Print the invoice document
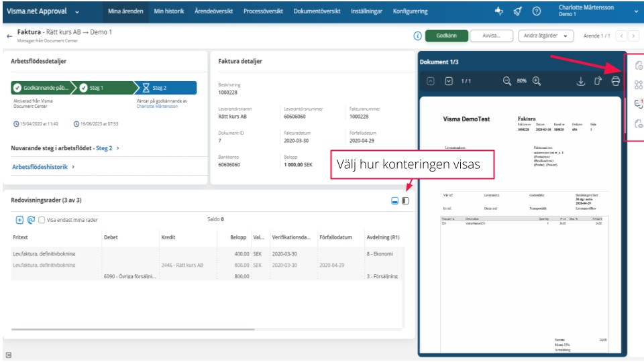This screenshot has width=644, height=362. 615,81
